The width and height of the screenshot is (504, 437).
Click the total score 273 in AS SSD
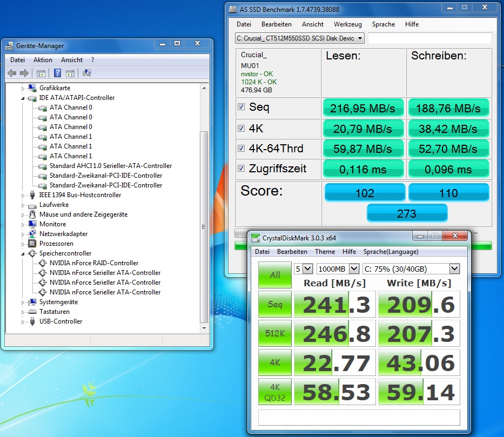tap(407, 213)
